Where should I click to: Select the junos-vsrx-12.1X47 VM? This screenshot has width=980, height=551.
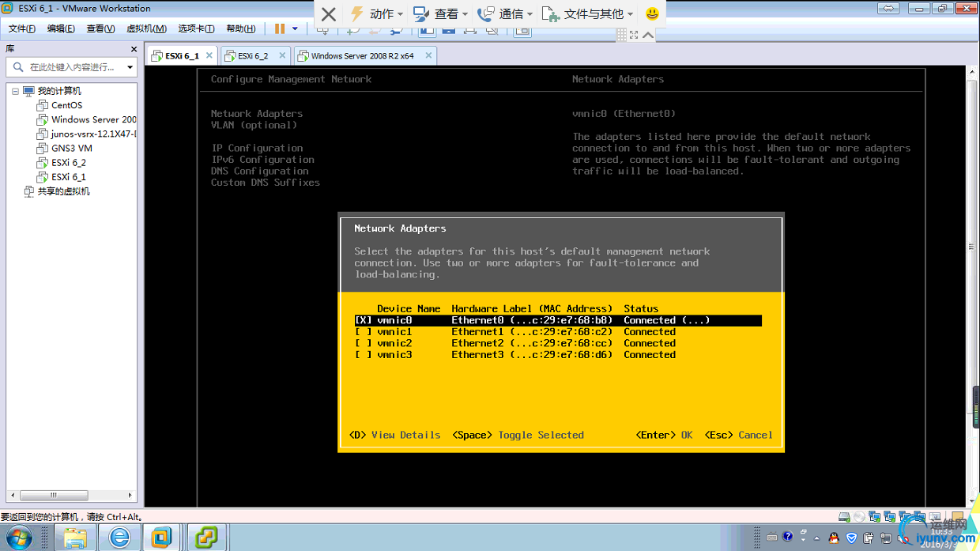pyautogui.click(x=93, y=134)
